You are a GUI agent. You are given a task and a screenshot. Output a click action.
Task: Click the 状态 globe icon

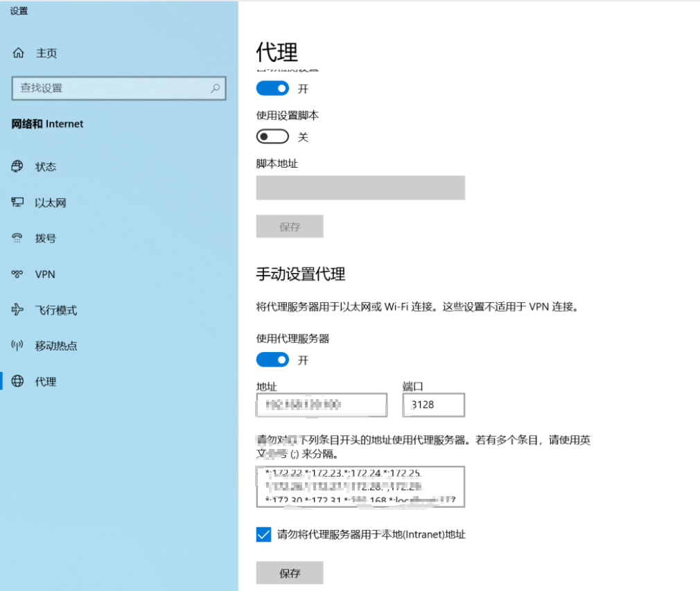tap(17, 166)
